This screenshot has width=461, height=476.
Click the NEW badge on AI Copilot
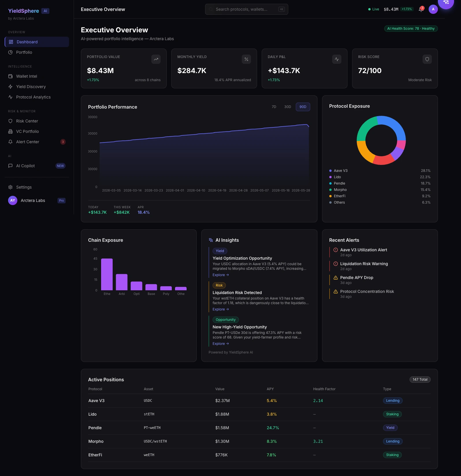pyautogui.click(x=60, y=166)
